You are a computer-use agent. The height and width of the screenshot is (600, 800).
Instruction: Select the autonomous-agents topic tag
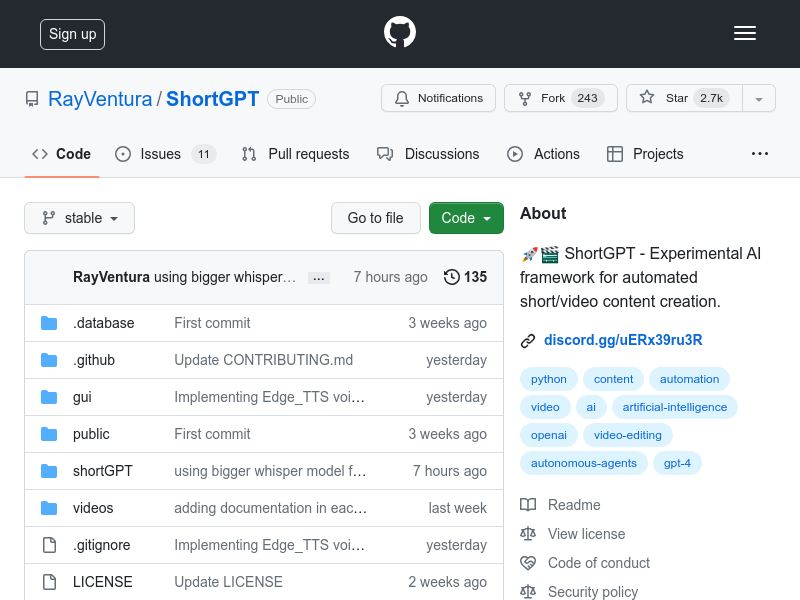coord(584,463)
